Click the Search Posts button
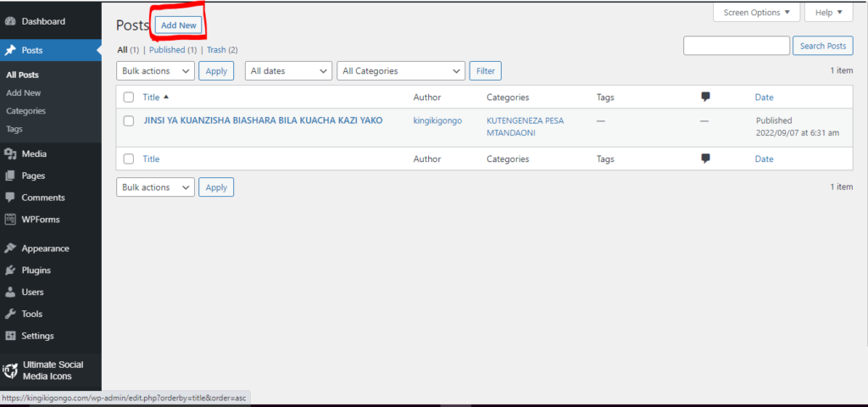 [x=823, y=46]
